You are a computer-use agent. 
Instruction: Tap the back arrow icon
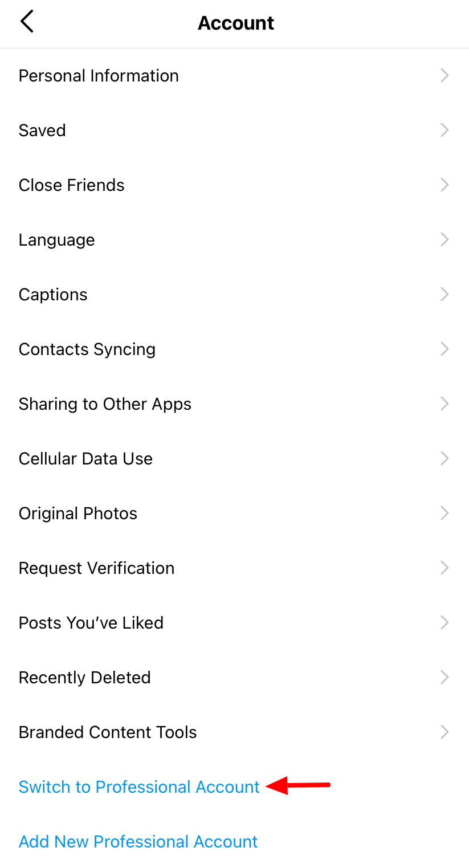click(x=27, y=22)
